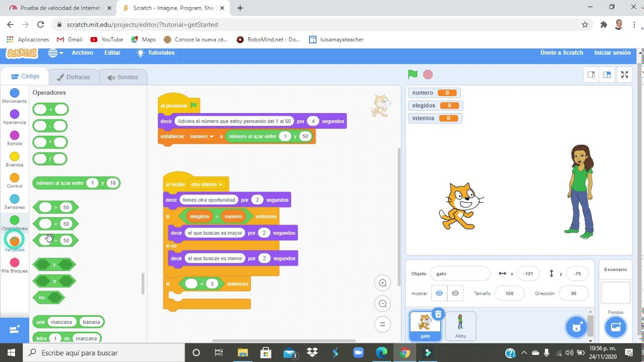The width and height of the screenshot is (644, 362).
Task: Reload the browser page
Action: pos(41,25)
